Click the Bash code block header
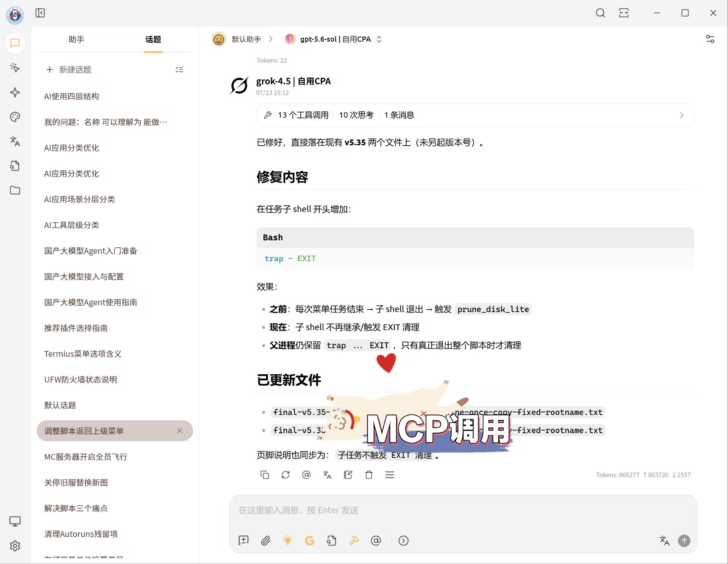Image resolution: width=728 pixels, height=564 pixels. 475,237
